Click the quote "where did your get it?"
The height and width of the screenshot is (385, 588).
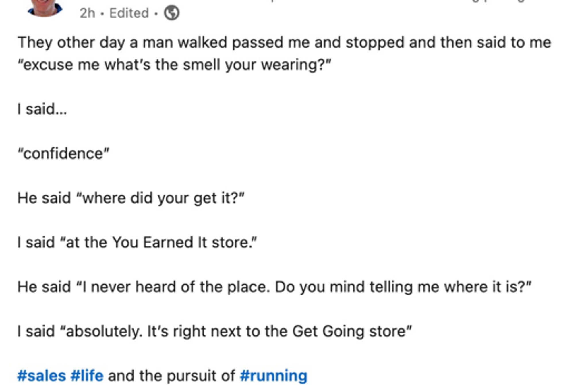click(160, 198)
